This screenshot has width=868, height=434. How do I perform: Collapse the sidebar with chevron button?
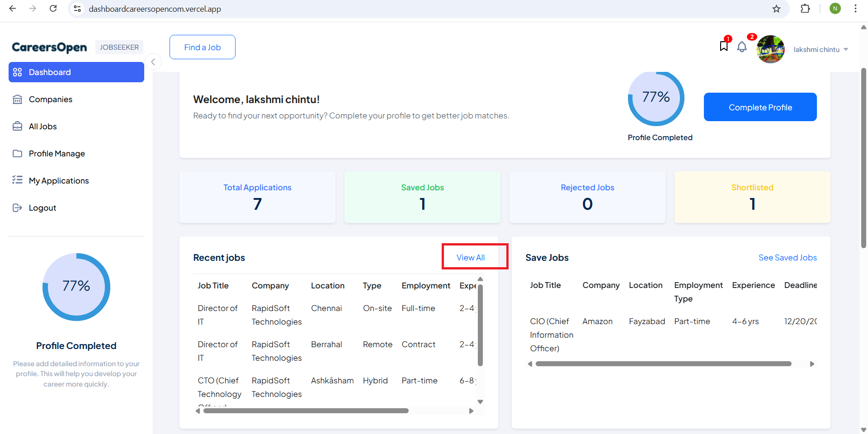tap(153, 62)
